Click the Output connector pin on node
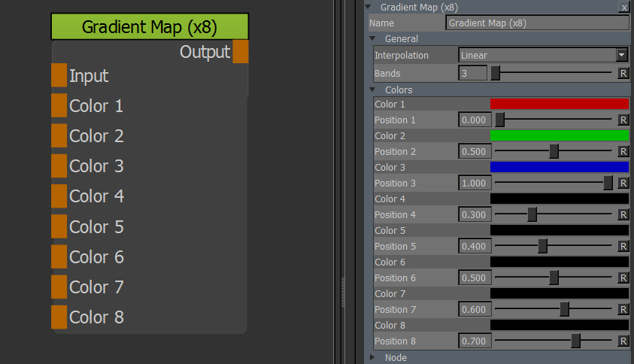This screenshot has height=364, width=634. pos(240,52)
